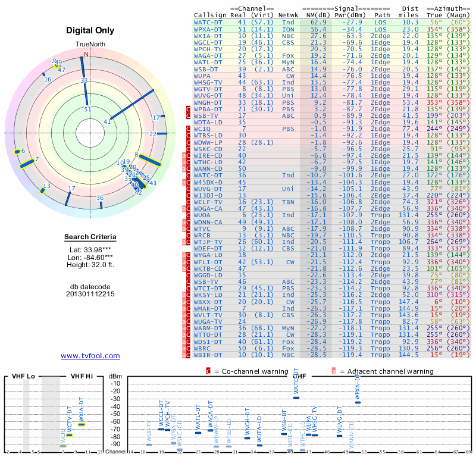Click warning icon on WANN-CD row
This screenshot has height=457, width=476.
click(186, 169)
